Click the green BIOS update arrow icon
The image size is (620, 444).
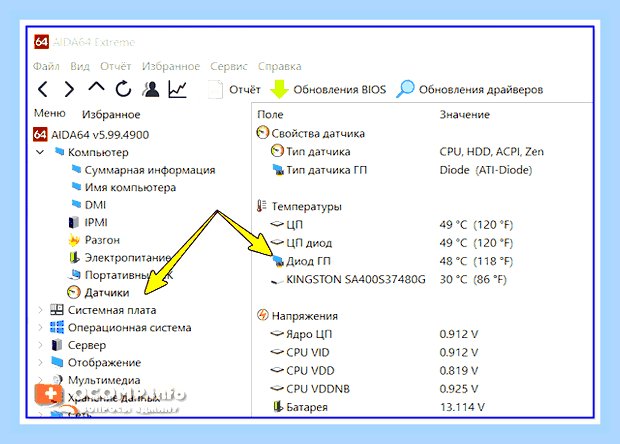coord(279,89)
